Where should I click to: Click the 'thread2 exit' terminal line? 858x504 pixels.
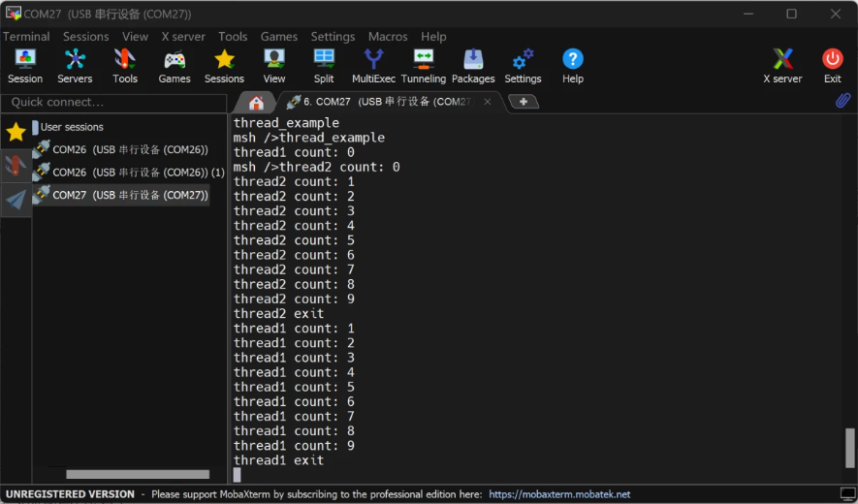pyautogui.click(x=278, y=314)
